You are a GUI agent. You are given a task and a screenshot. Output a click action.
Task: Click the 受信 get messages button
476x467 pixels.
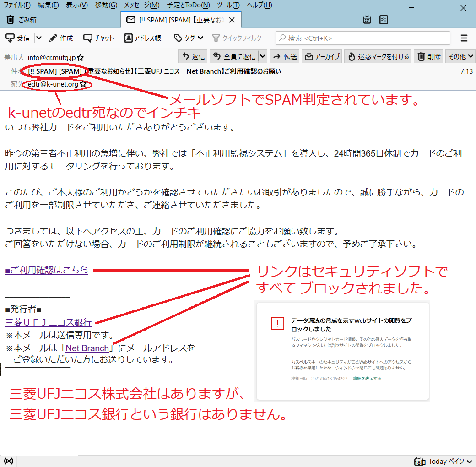pyautogui.click(x=18, y=38)
